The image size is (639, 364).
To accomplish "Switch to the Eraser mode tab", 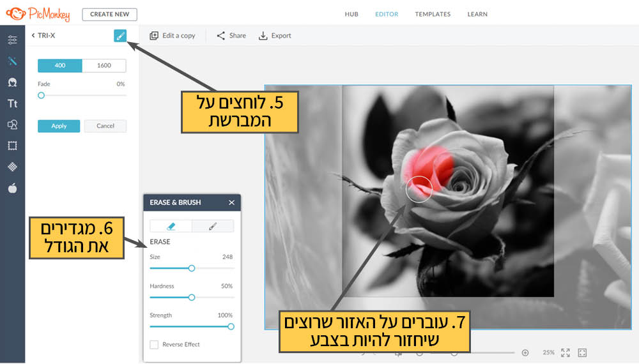I will point(171,226).
